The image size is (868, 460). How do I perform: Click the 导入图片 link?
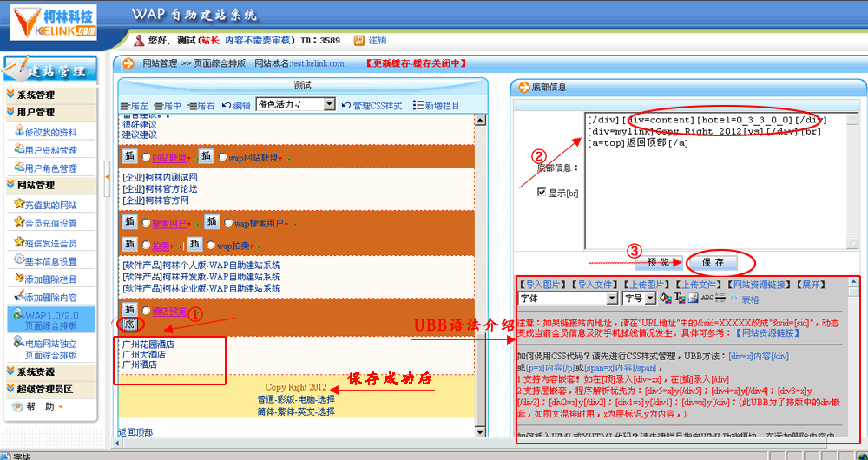point(542,285)
